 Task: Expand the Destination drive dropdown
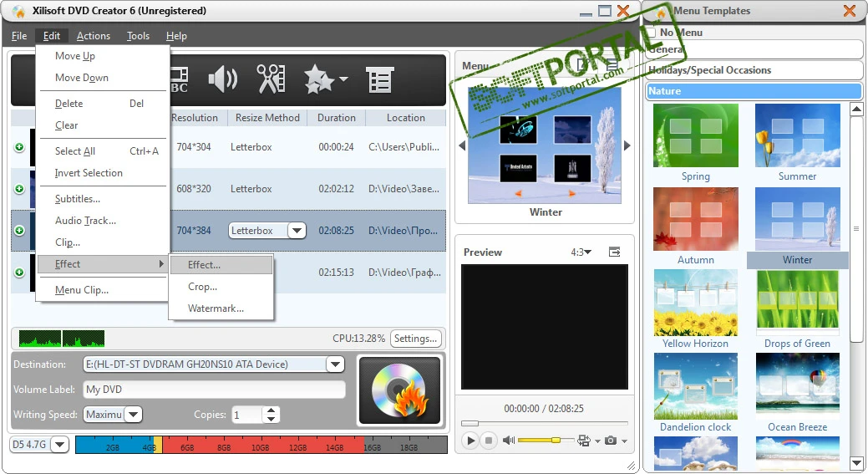[x=335, y=364]
